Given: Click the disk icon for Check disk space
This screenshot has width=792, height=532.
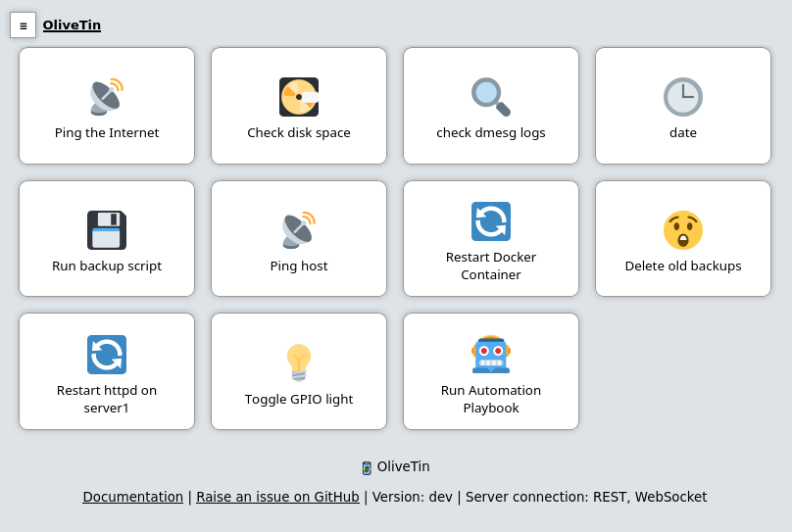Looking at the screenshot, I should 299,97.
